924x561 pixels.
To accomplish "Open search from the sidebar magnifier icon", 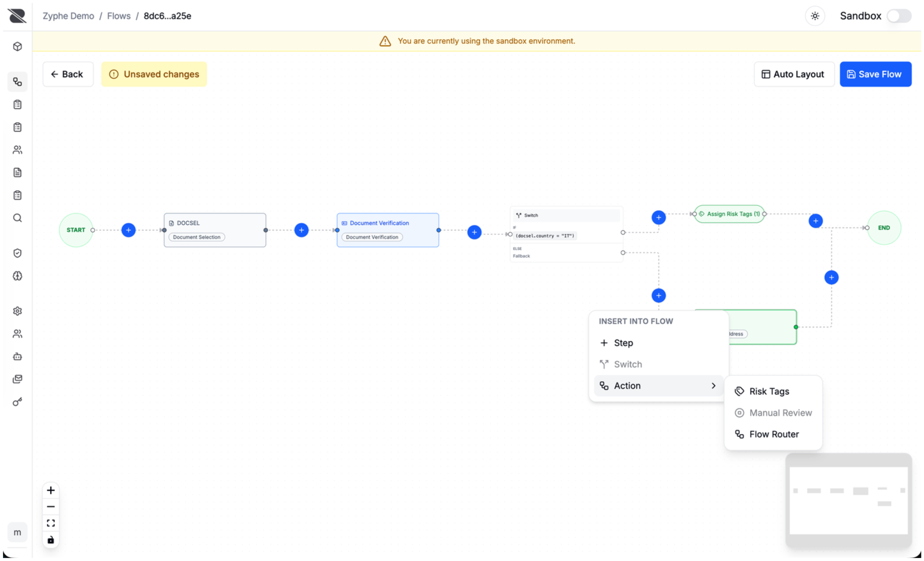I will 17,218.
